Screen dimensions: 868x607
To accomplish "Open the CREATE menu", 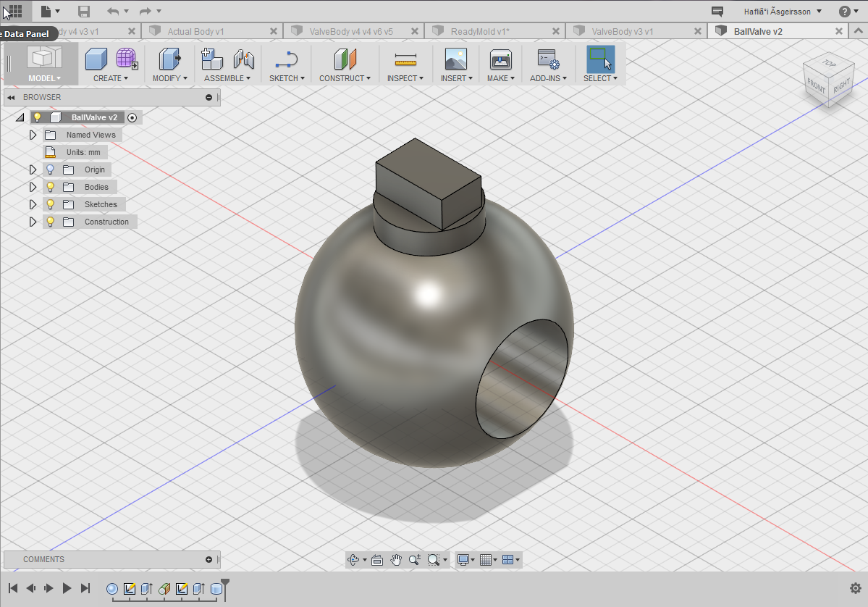I will coord(110,78).
